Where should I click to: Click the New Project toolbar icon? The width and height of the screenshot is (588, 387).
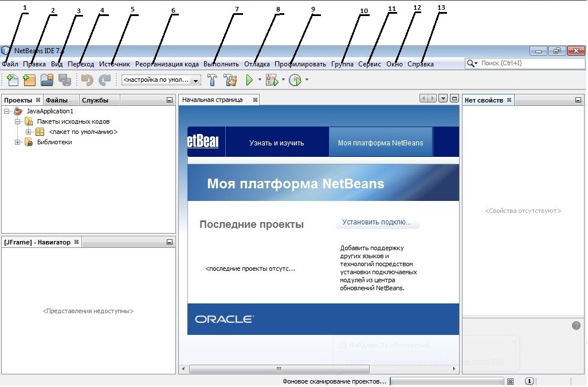tap(29, 80)
